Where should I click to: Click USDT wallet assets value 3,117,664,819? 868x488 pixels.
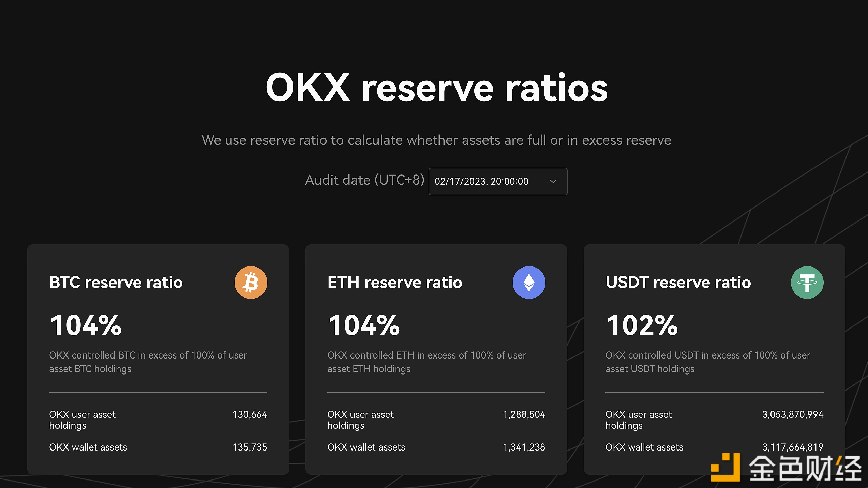tap(793, 447)
